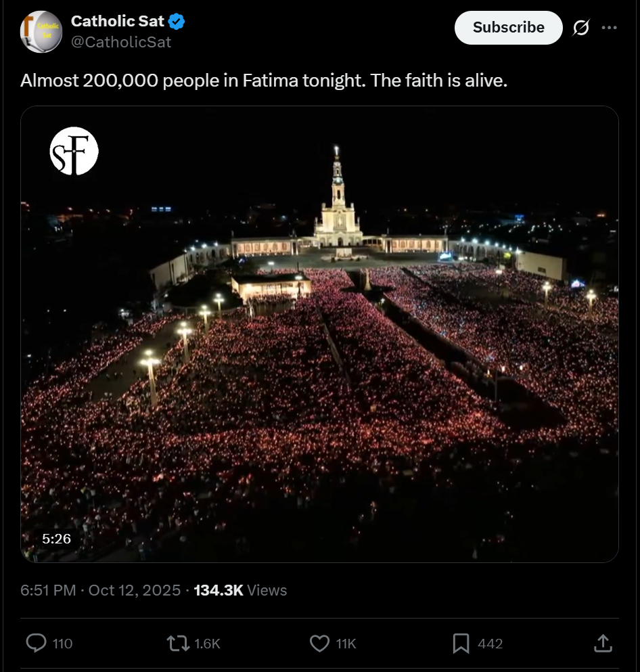Click the blue verified badge
Screen dimensions: 640x672
(x=177, y=22)
